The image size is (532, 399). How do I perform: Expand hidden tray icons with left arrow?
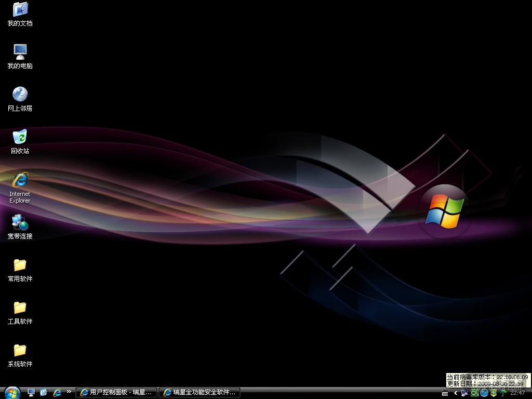pyautogui.click(x=455, y=393)
